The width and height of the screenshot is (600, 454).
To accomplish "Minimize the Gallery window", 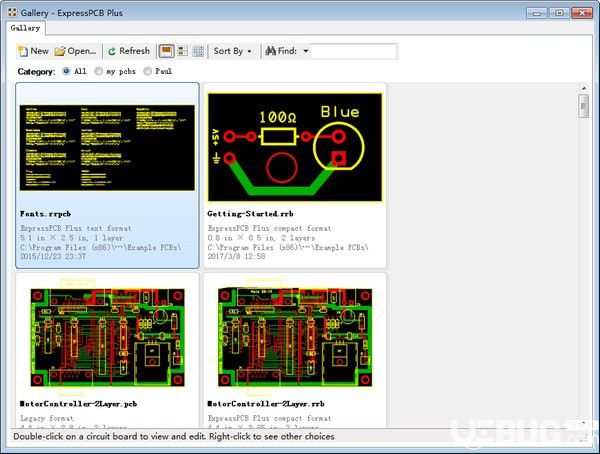I will point(536,13).
